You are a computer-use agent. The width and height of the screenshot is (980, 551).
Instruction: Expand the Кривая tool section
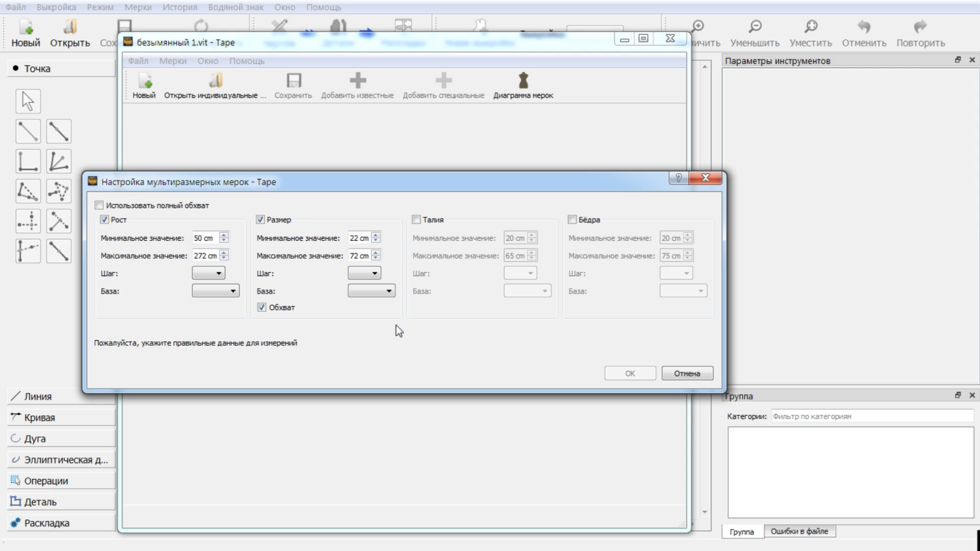(x=61, y=417)
